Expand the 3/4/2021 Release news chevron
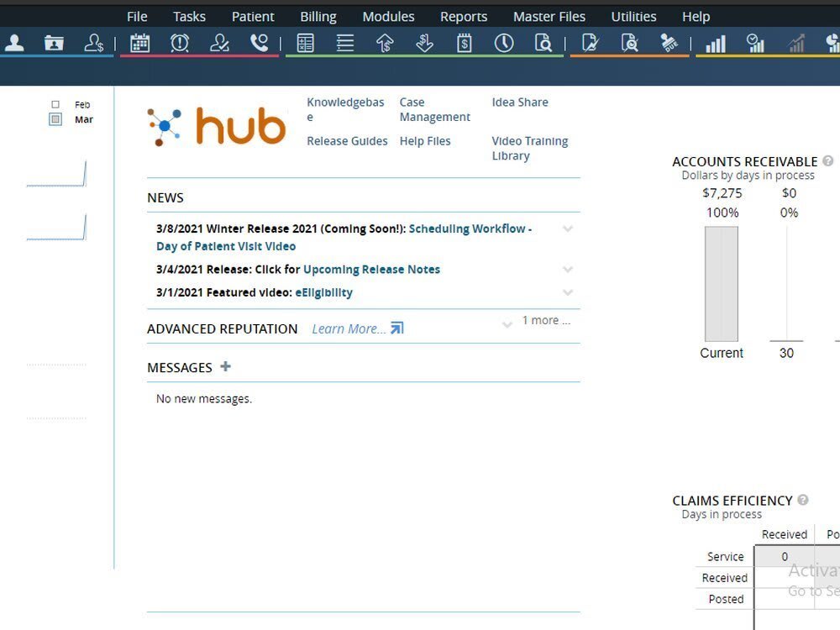Viewport: 840px width, 630px height. pyautogui.click(x=568, y=269)
